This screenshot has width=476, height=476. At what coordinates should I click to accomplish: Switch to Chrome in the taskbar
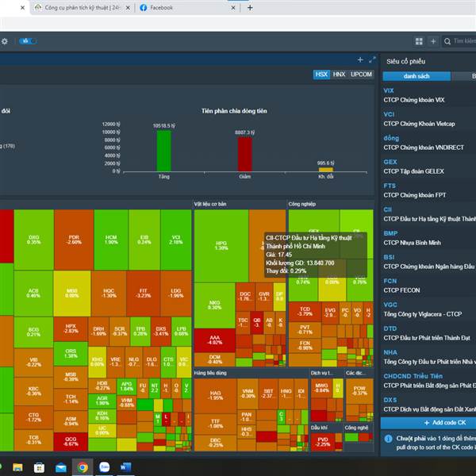(x=83, y=467)
